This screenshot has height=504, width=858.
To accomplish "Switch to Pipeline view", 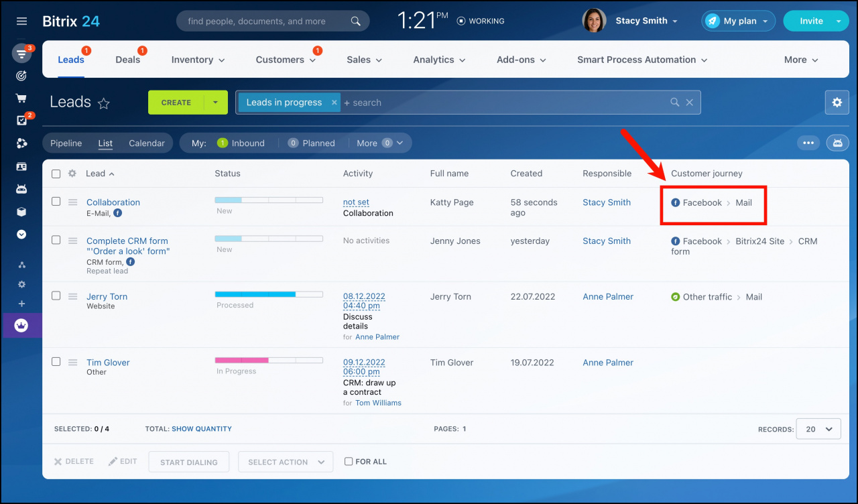I will (66, 143).
